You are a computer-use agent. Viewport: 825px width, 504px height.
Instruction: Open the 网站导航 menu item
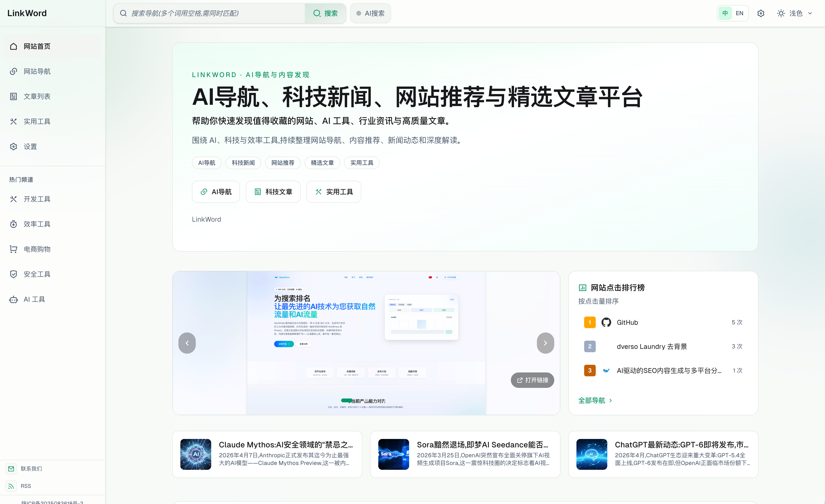click(53, 71)
